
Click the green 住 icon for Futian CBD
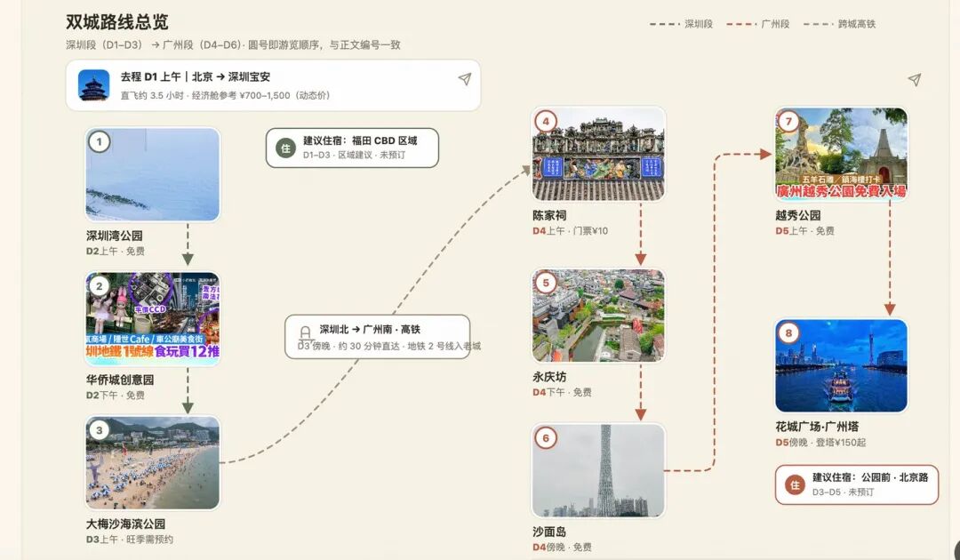[285, 148]
